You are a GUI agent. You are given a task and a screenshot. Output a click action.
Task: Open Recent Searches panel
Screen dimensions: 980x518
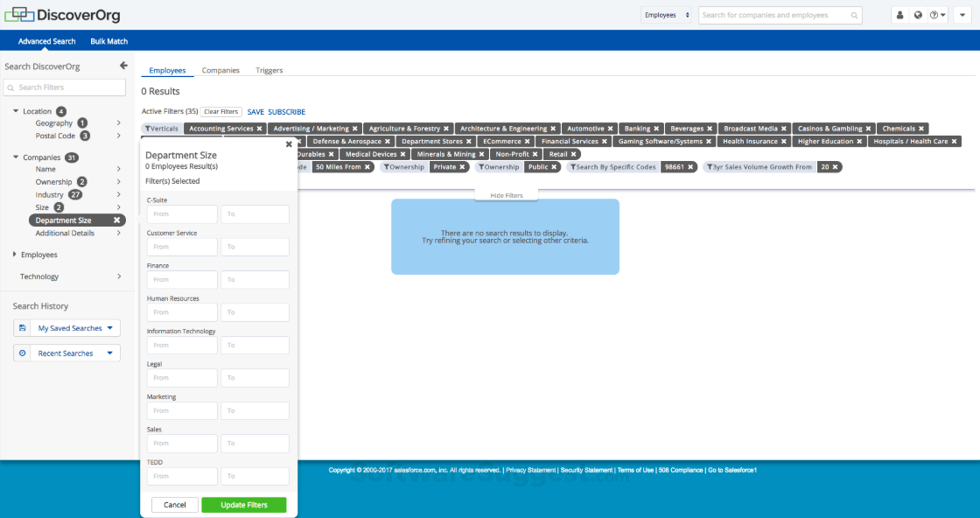point(66,353)
